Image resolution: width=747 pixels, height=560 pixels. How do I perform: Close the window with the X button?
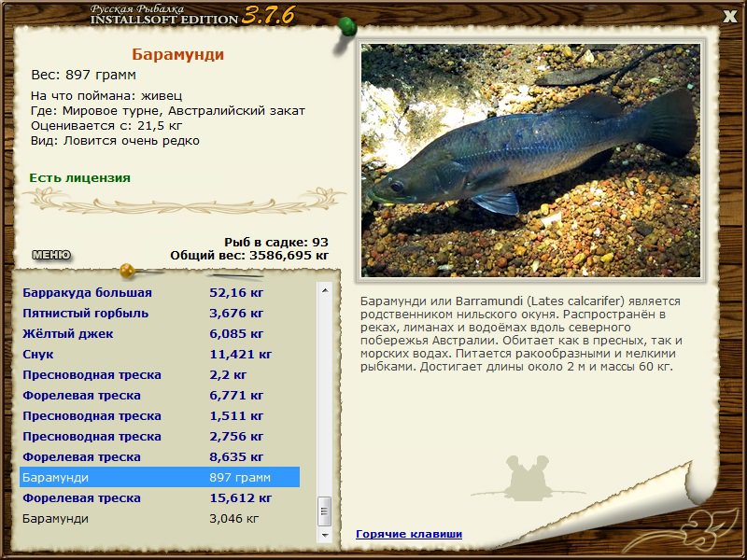click(x=729, y=17)
